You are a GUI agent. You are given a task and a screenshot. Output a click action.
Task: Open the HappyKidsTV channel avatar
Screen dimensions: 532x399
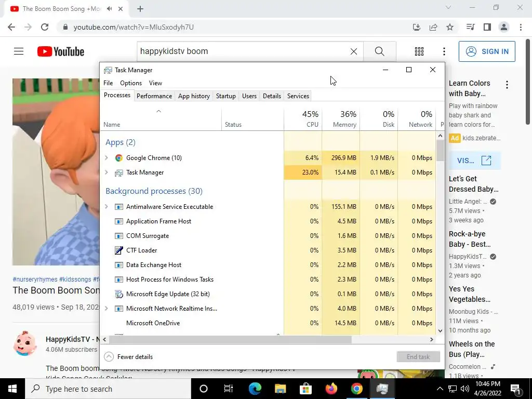25,343
